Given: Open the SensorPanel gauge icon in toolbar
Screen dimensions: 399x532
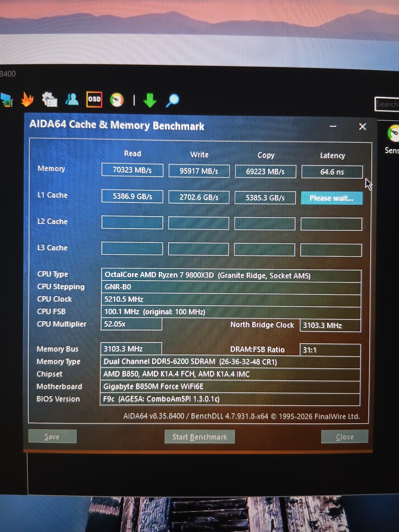Looking at the screenshot, I should 117,100.
